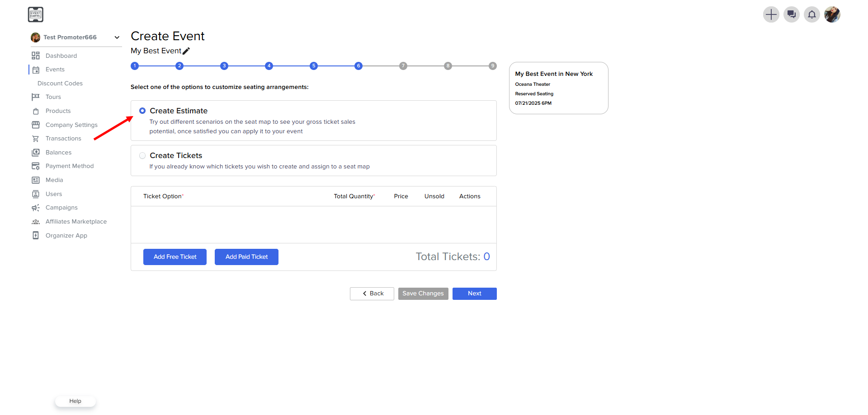Click the Help button
This screenshot has height=415, width=868.
pyautogui.click(x=75, y=401)
